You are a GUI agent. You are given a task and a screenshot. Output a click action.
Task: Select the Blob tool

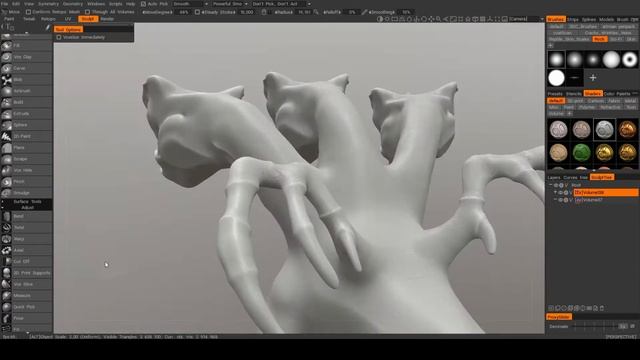click(27, 80)
